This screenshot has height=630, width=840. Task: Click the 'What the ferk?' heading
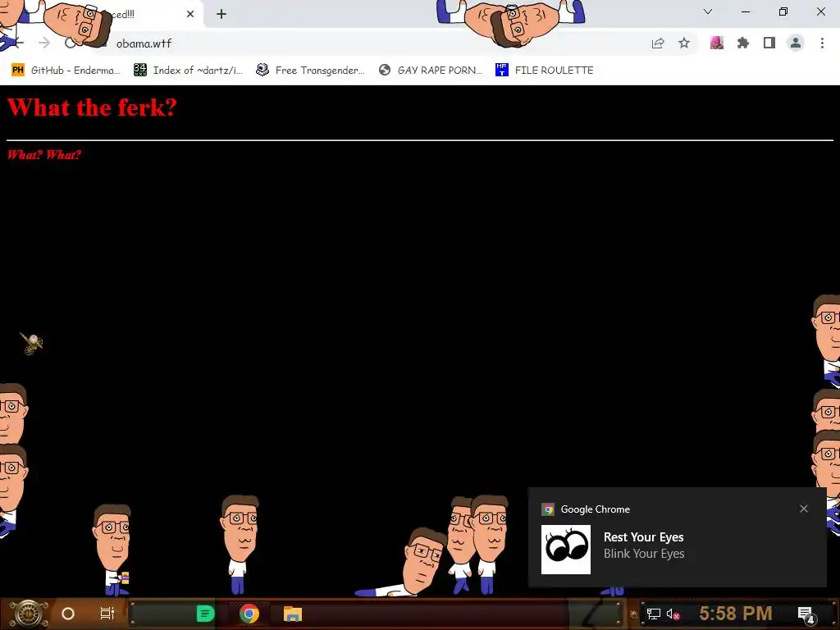(92, 107)
